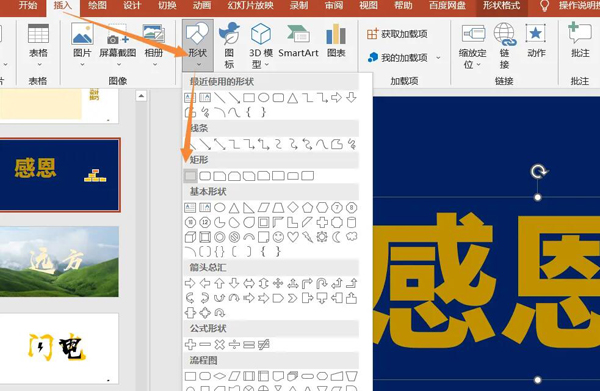Pick the L-shape in Basic Shapes
The height and width of the screenshot is (391, 600).
[293, 222]
